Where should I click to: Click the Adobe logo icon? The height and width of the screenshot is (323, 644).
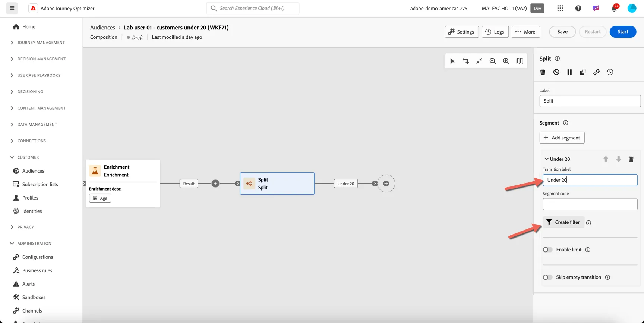[33, 8]
